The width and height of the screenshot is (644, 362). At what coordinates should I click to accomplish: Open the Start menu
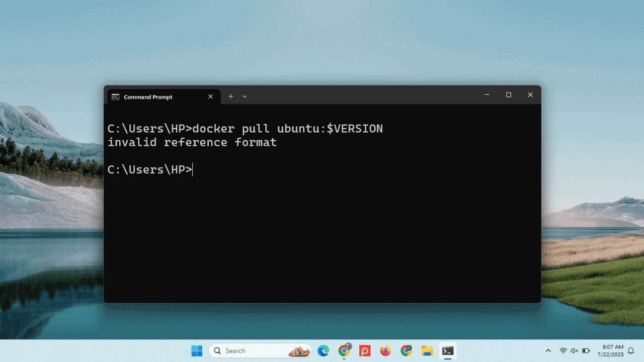pos(197,350)
